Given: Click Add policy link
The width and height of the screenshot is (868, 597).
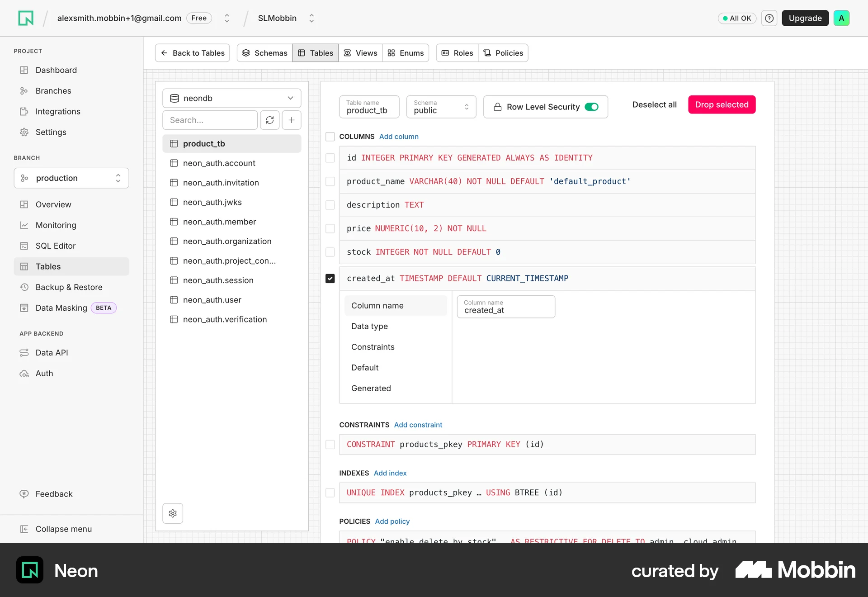Looking at the screenshot, I should 392,521.
